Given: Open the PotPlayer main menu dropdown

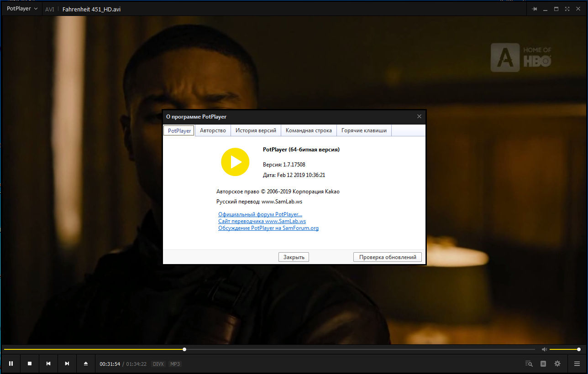Looking at the screenshot, I should (x=22, y=9).
